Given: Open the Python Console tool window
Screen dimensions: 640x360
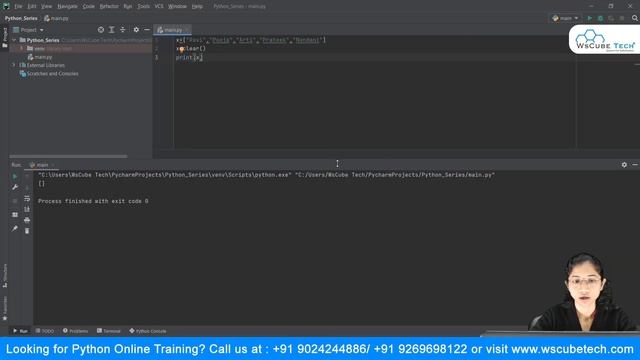Looking at the screenshot, I should (x=148, y=331).
